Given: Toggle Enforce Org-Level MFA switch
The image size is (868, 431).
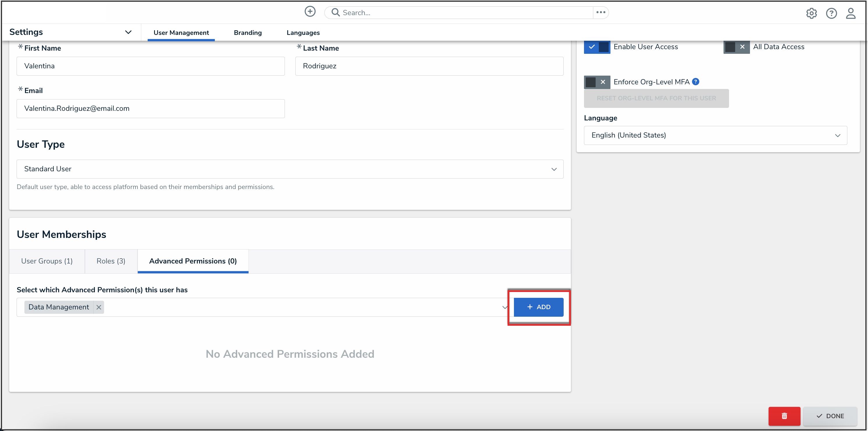Looking at the screenshot, I should pyautogui.click(x=596, y=82).
